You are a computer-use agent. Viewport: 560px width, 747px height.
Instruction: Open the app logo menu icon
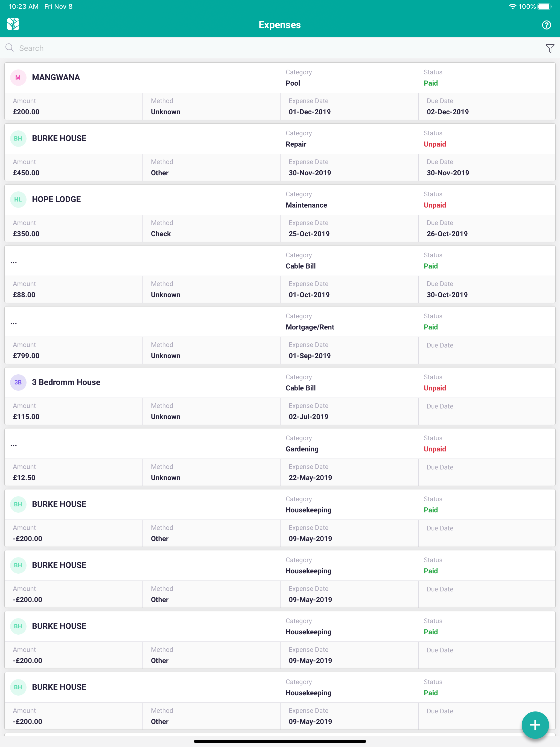[x=13, y=24]
